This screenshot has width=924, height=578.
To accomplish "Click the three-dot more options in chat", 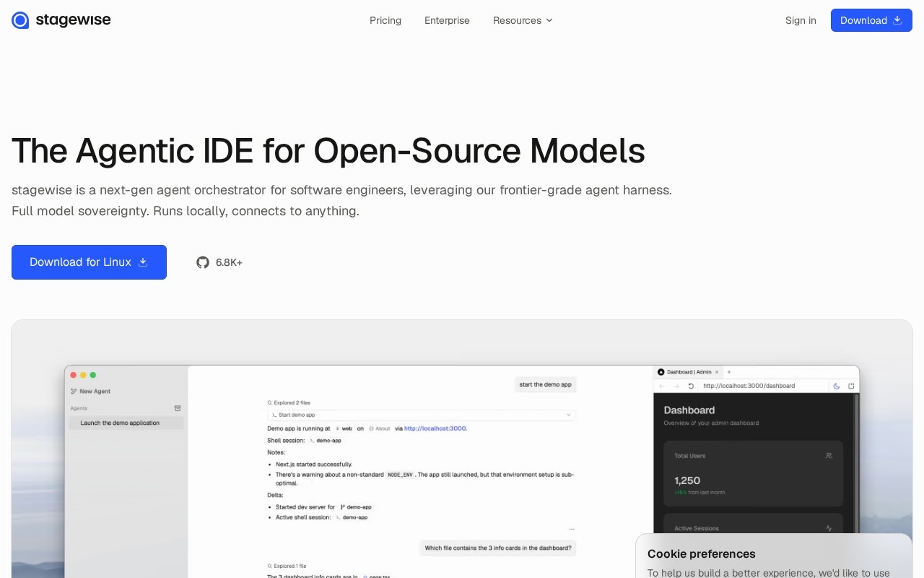I will (572, 530).
